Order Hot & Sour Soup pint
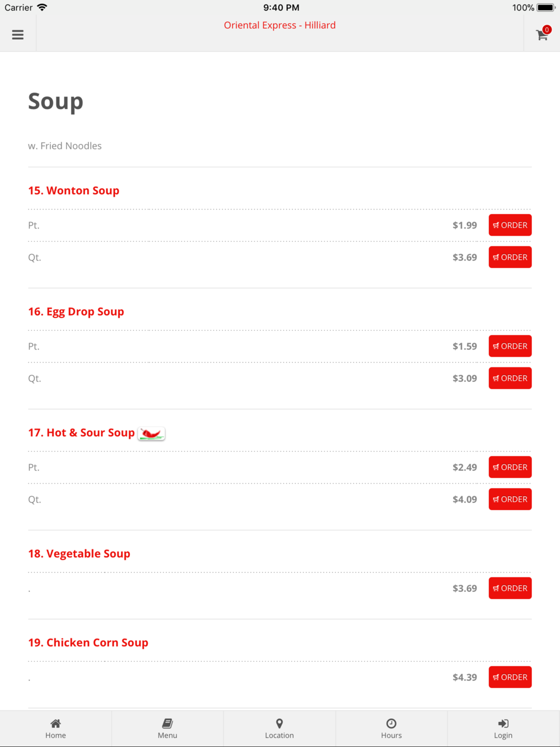Viewport: 560px width, 747px height. tap(510, 467)
